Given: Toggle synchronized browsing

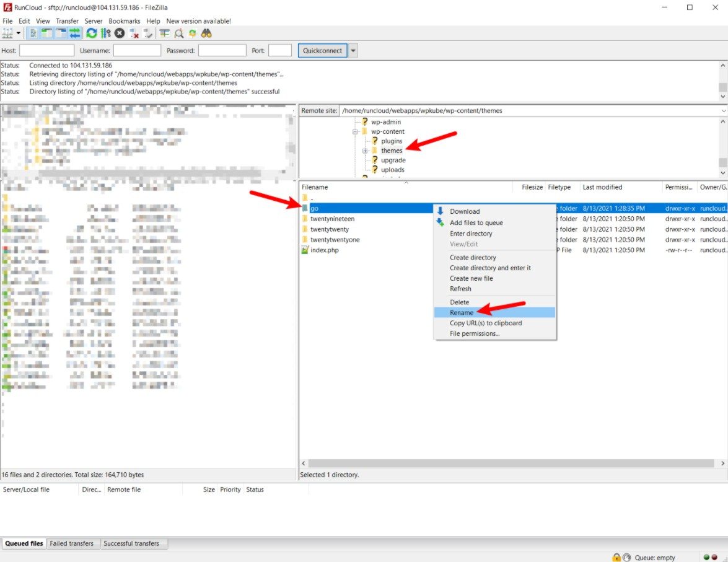Looking at the screenshot, I should tap(193, 33).
